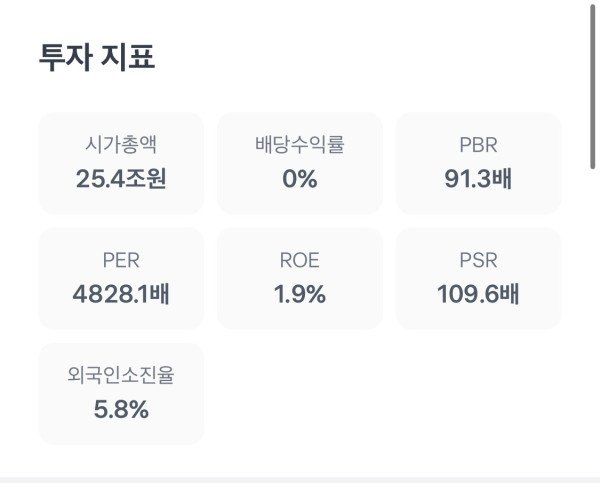Click the vertical scrollbar thumb
600x483 pixels.
click(595, 85)
